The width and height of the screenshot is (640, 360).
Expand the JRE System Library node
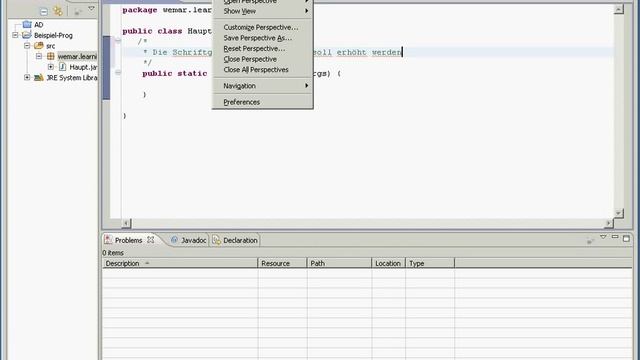click(x=27, y=78)
